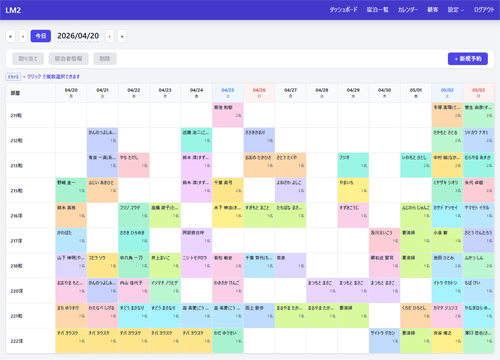Viewport: 500px width, 360px height.
Task: Advance one day with single-right arrow
Action: point(109,36)
